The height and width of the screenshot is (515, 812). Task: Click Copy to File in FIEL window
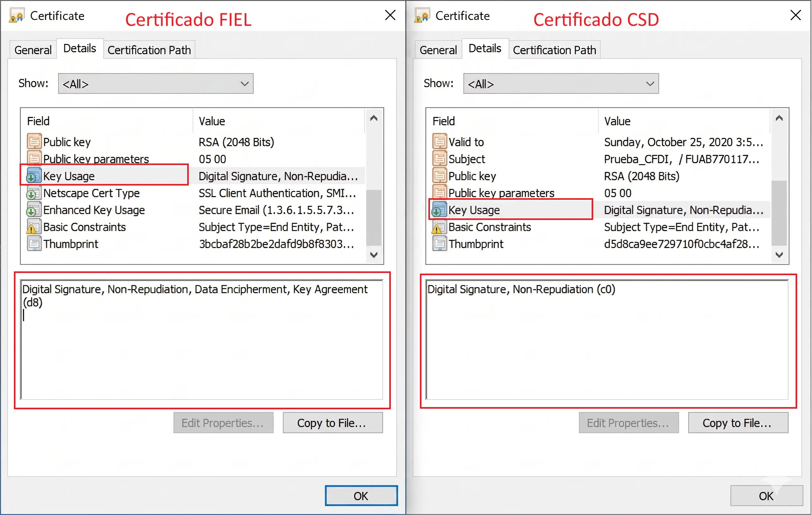[x=332, y=423]
